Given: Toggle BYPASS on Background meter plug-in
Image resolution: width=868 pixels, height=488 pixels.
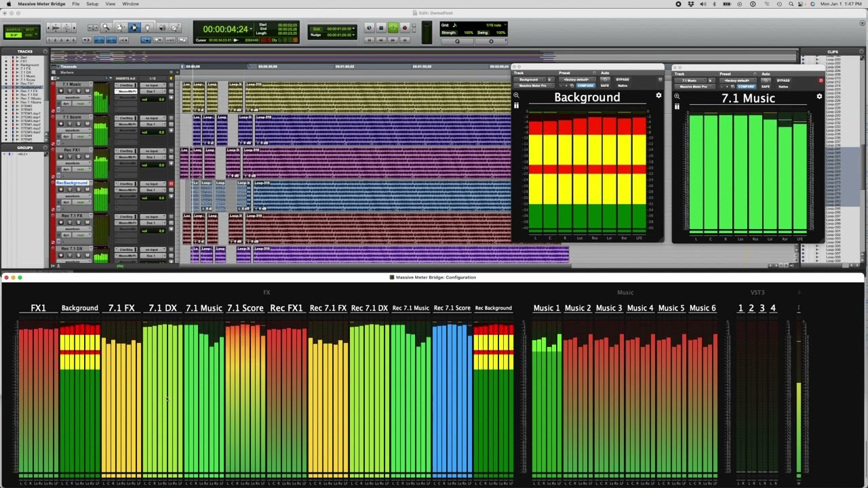Looking at the screenshot, I should click(623, 80).
